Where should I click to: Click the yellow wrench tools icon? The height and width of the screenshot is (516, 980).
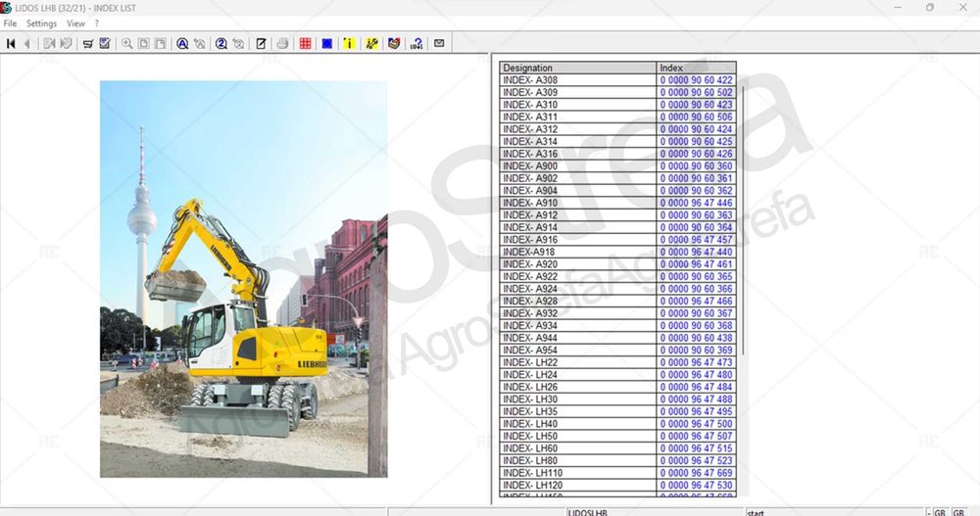(371, 43)
